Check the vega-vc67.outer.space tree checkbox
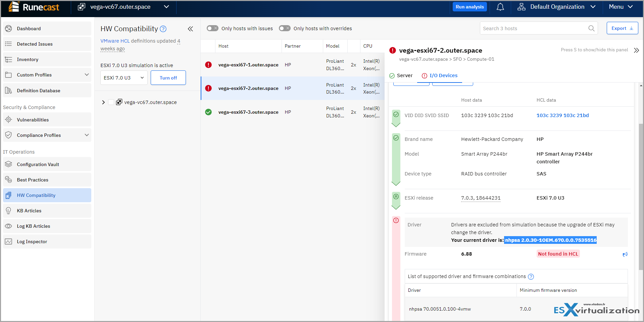 111,102
